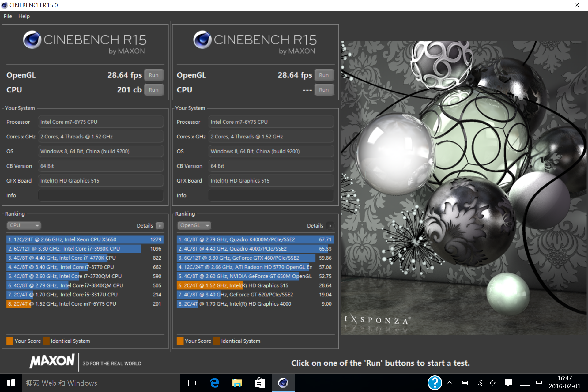Click Your Score swatch in OpenGL legend
588x392 pixels.
coord(180,341)
